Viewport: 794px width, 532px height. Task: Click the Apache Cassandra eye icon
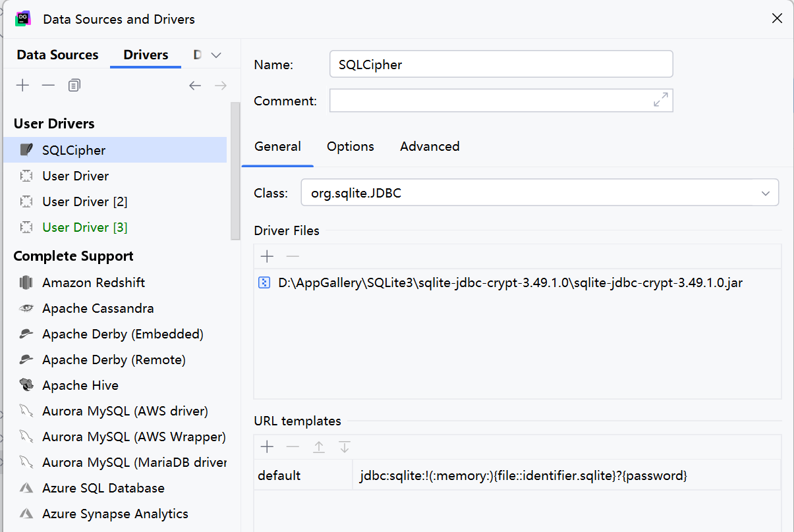pos(26,308)
